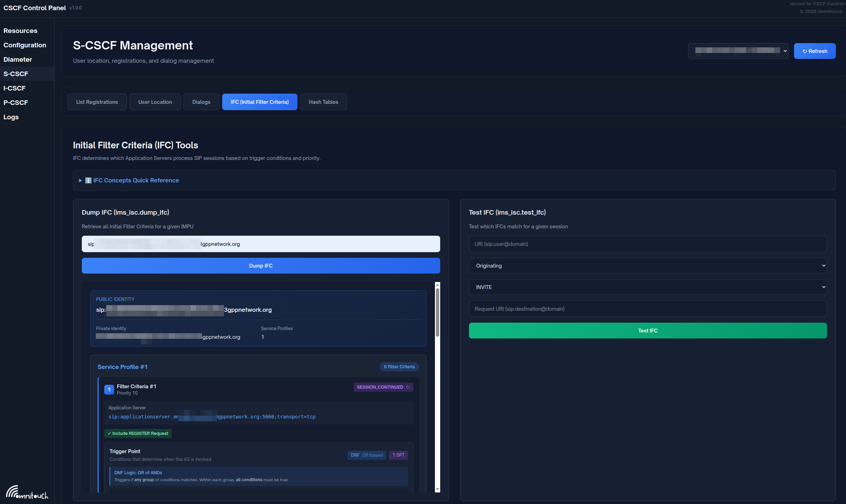Click the numbered badge for Filter Criteria #1
Viewport: 846px width, 504px height.
click(x=109, y=389)
